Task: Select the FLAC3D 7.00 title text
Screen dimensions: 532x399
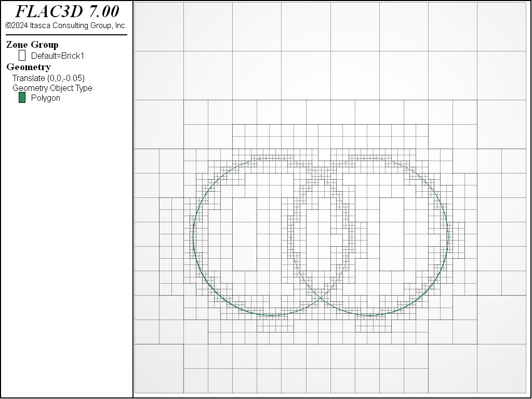Action: point(66,11)
